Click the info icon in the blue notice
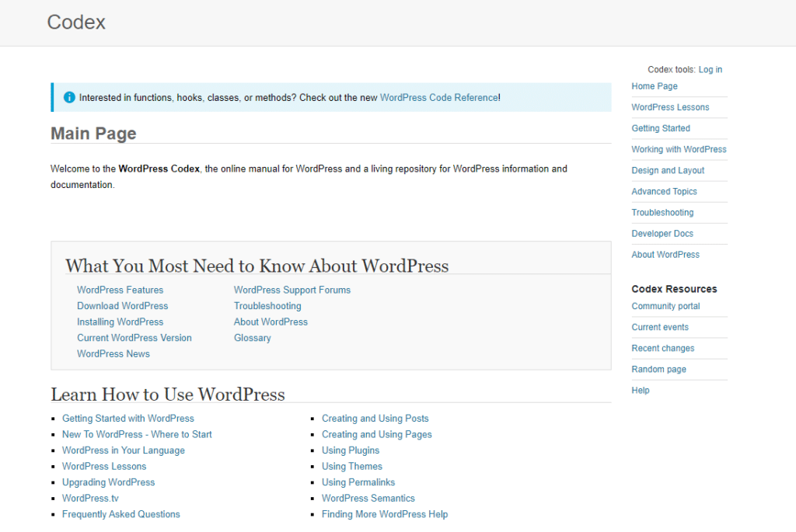Image resolution: width=796 pixels, height=532 pixels. [69, 97]
